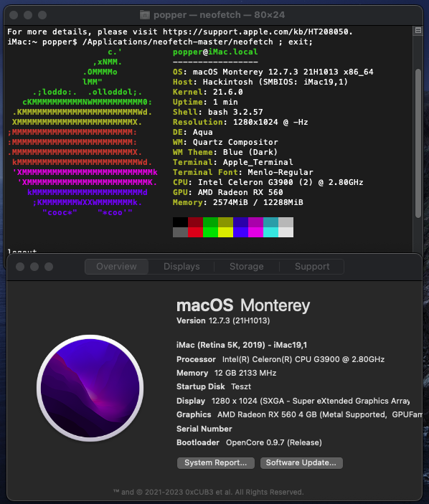Close the About This Mac window
Viewport: 429px width, 504px height.
coord(20,267)
